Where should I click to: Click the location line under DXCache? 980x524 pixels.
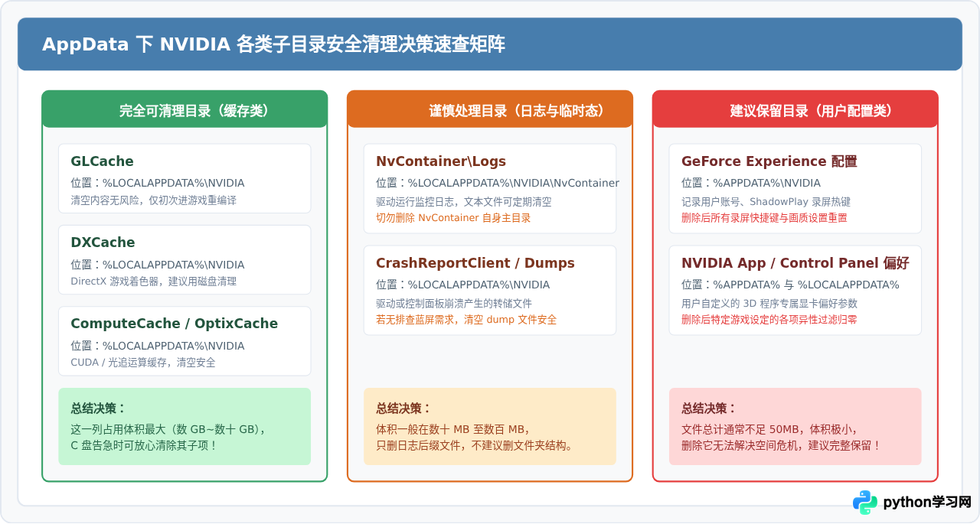click(158, 265)
